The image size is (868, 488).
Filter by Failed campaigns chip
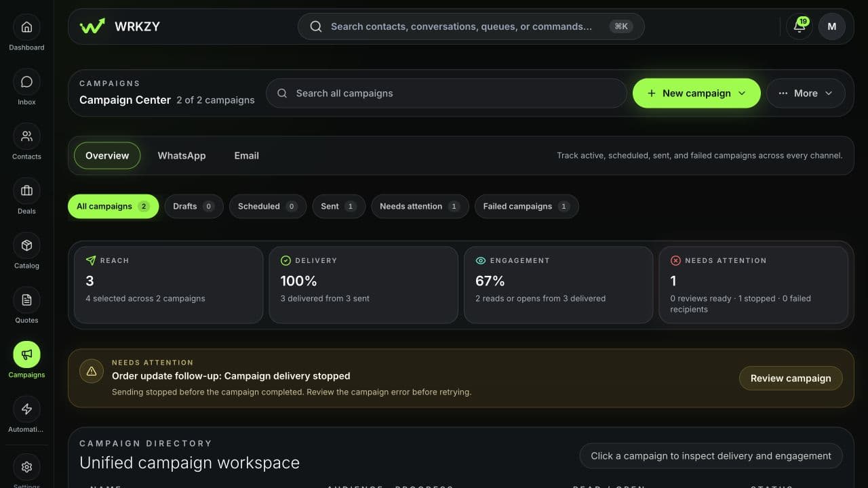tap(526, 207)
